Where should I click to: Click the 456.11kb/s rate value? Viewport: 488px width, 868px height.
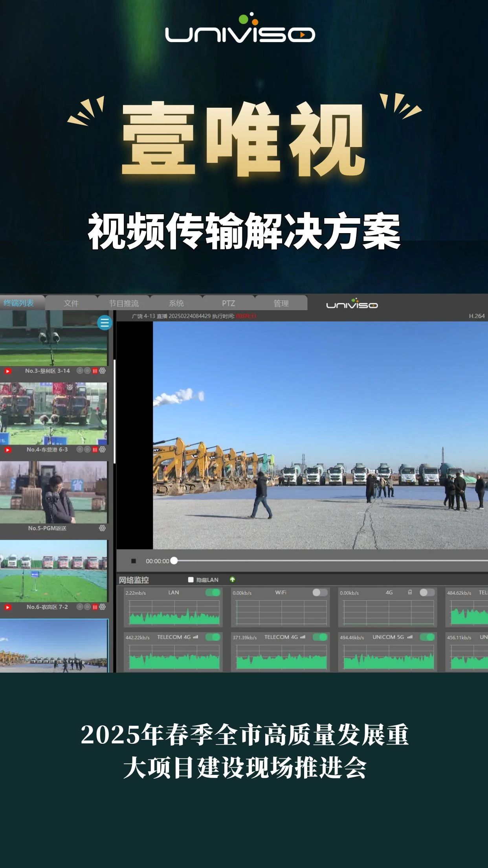459,637
